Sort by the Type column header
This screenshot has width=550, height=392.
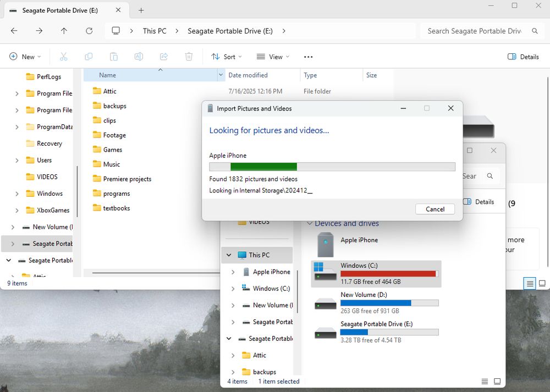[332, 75]
